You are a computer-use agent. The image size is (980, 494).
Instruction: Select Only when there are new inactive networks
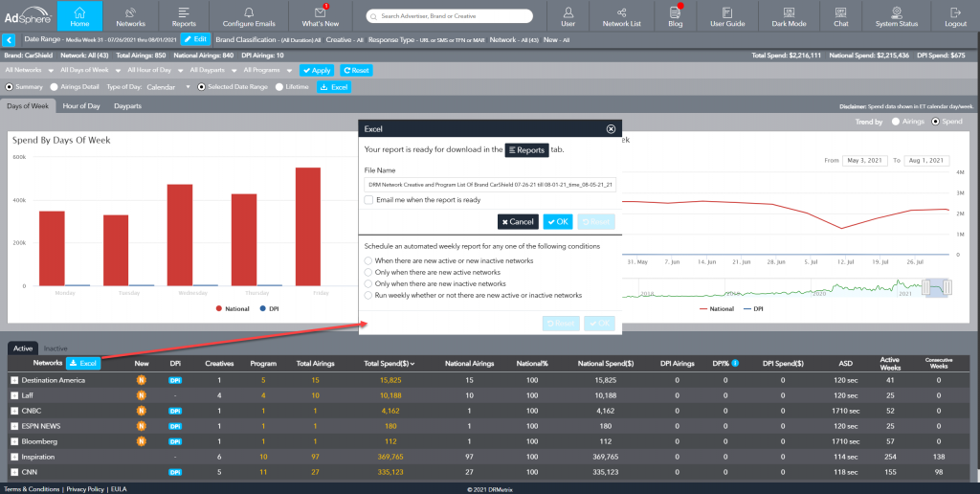(368, 283)
